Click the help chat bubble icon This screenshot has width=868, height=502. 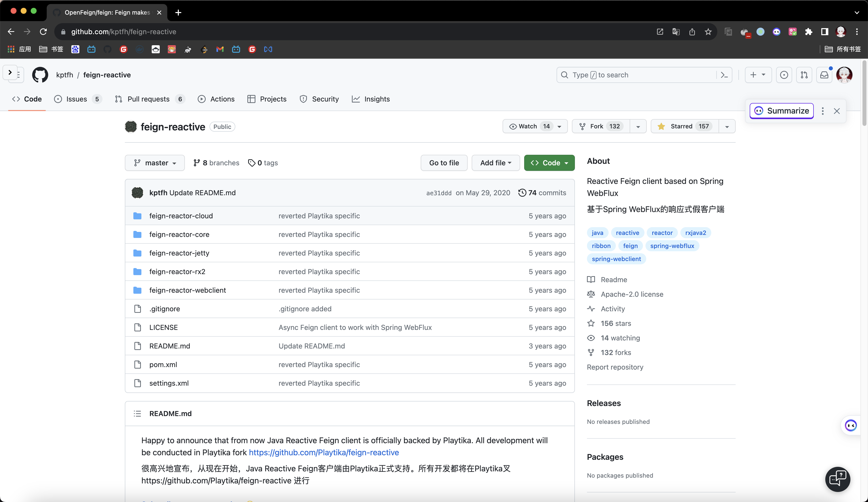pos(837,479)
